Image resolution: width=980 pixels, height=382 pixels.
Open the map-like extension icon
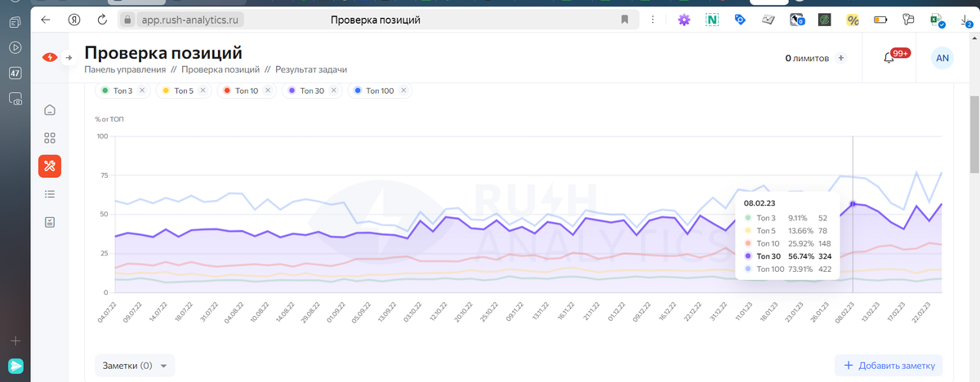pos(768,20)
